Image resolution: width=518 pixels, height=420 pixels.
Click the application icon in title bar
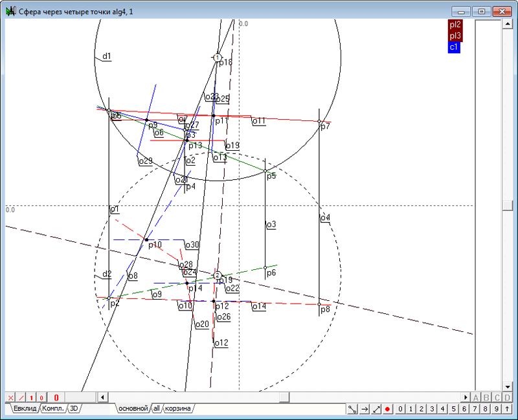(11, 12)
